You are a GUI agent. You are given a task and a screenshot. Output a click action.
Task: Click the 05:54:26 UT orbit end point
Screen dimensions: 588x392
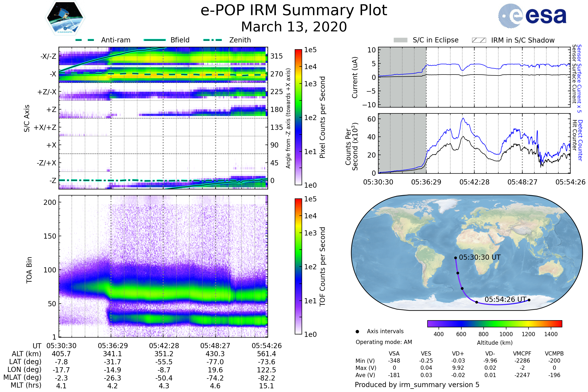tap(529, 300)
